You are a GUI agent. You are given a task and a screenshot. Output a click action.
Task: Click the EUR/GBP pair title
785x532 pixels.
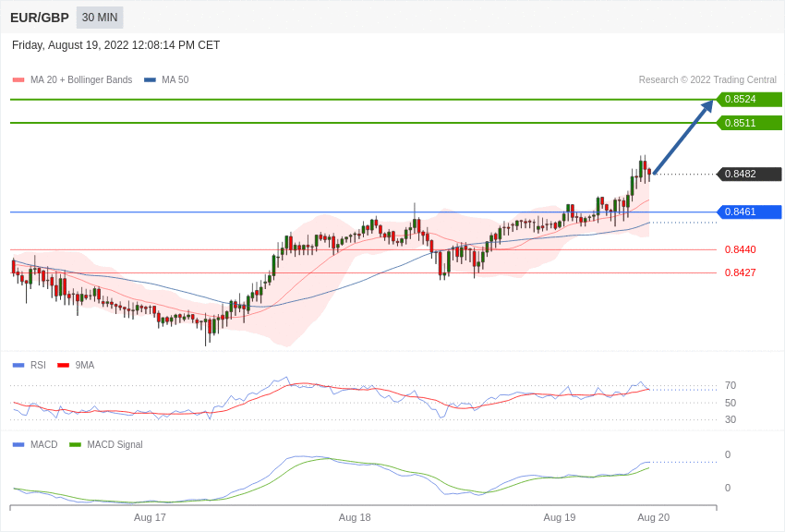tap(40, 18)
